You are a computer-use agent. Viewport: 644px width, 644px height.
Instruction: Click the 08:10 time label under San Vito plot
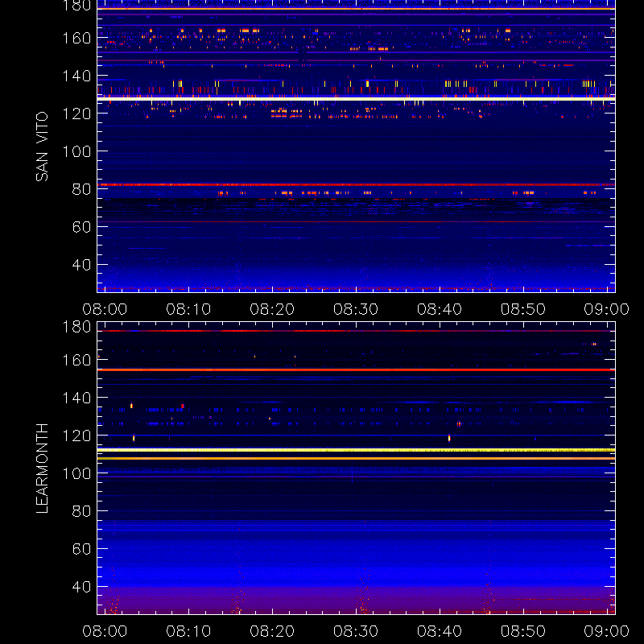[188, 309]
